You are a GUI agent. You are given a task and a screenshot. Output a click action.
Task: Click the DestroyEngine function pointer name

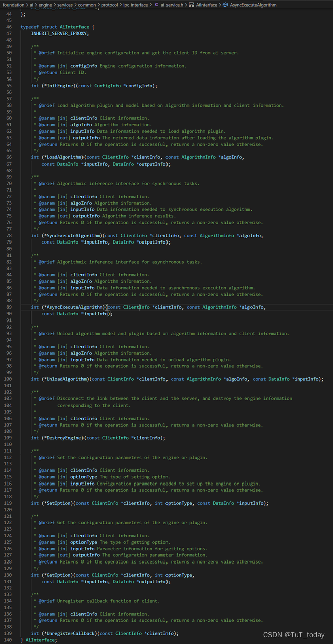point(64,438)
